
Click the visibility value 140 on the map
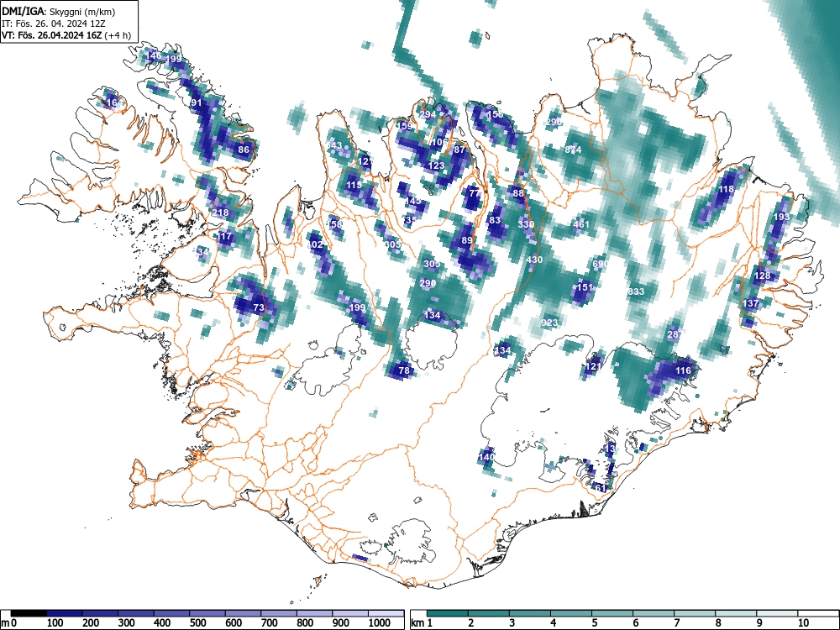[x=486, y=457]
